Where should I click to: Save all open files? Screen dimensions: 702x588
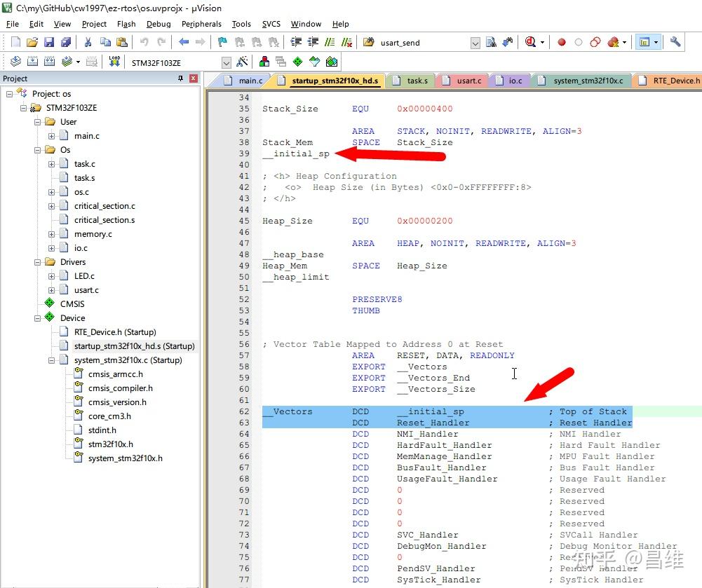tap(66, 42)
